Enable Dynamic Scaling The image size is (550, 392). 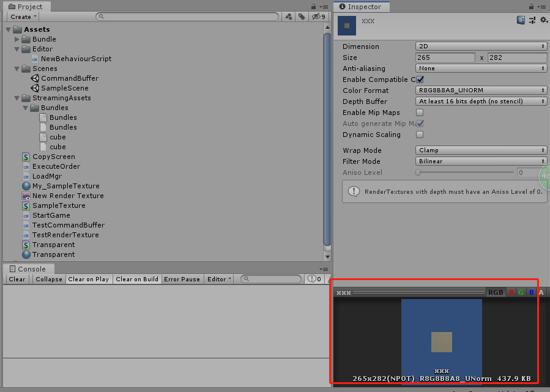(419, 135)
